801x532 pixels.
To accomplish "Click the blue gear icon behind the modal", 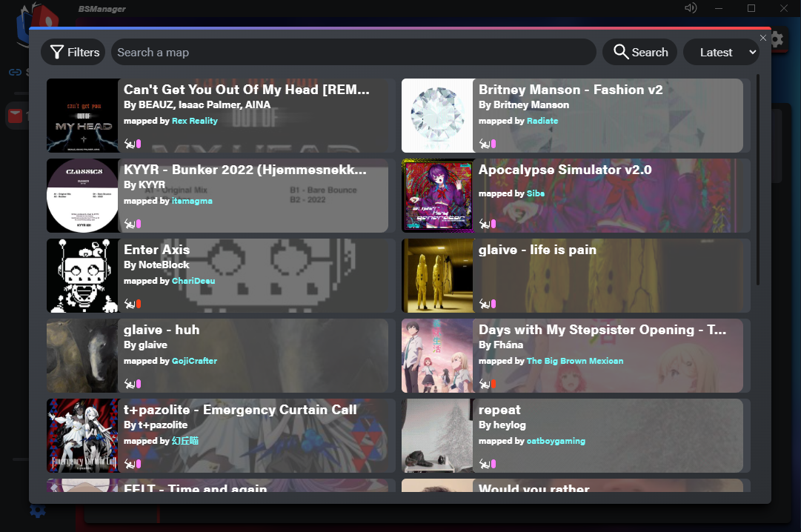I will (37, 510).
